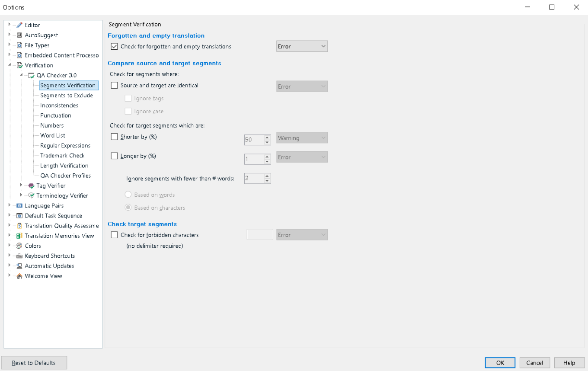Click the Editor pencil icon
Image resolution: width=588 pixels, height=371 pixels.
tap(19, 25)
